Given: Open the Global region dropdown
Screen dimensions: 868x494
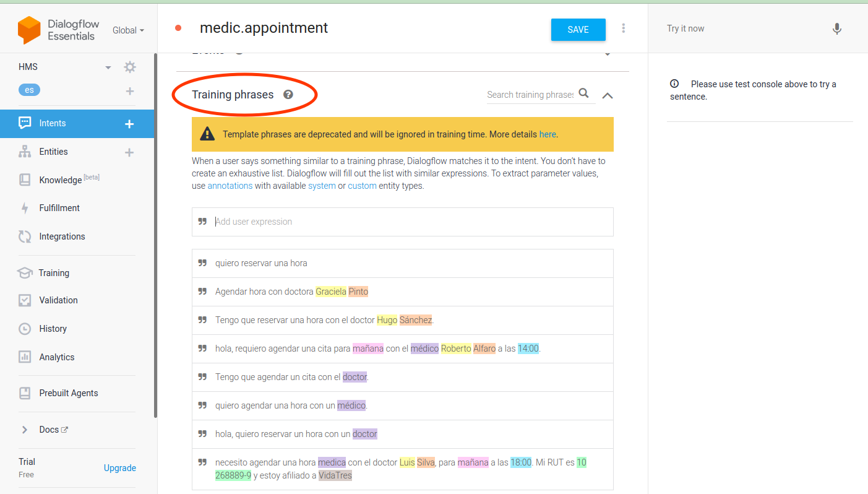Looking at the screenshot, I should pyautogui.click(x=128, y=30).
